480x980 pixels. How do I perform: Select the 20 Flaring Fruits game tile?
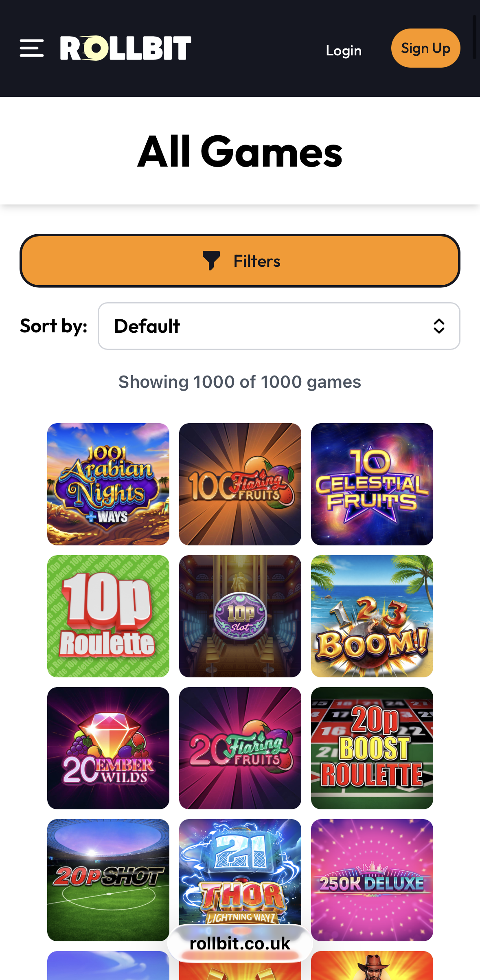240,748
